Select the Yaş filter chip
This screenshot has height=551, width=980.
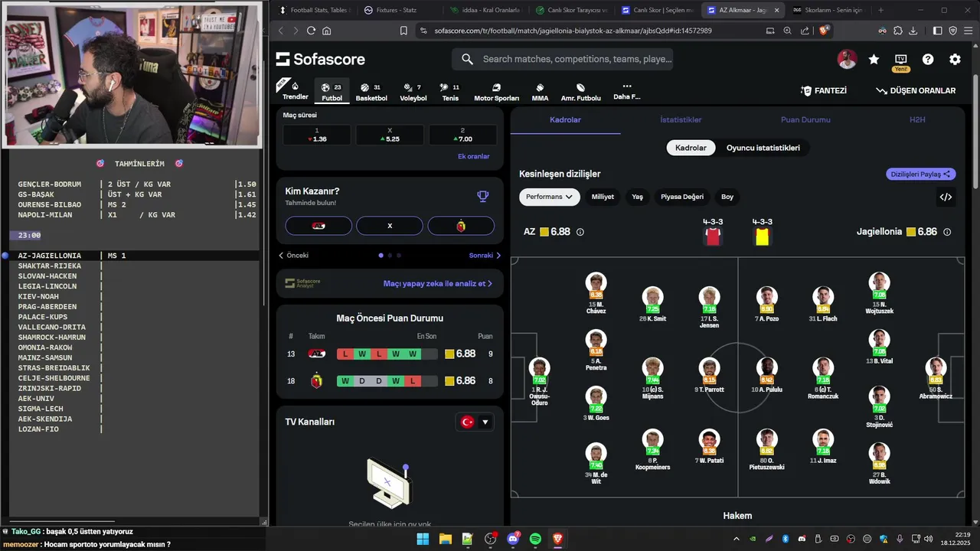pos(637,197)
